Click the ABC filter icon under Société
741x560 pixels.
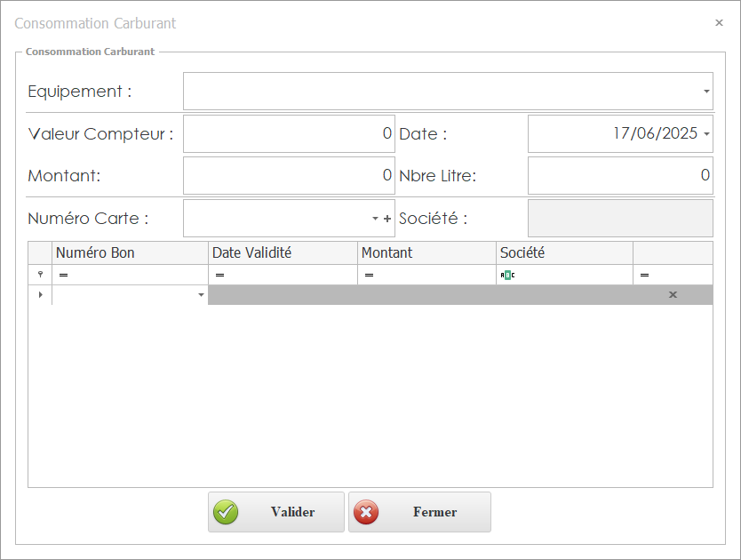point(507,276)
